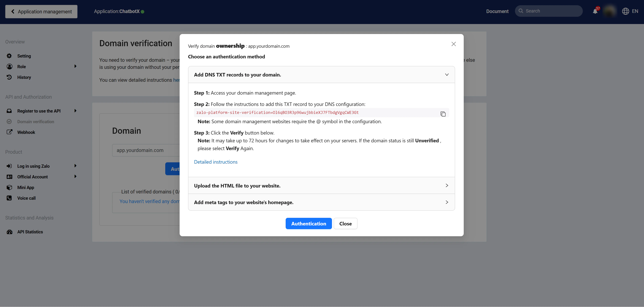Expand Log in using Zalo arrow
Screen dimensions: 644x307
click(75, 166)
